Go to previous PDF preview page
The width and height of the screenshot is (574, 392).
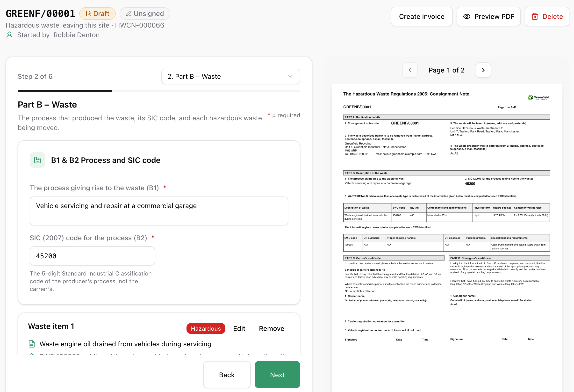point(410,70)
